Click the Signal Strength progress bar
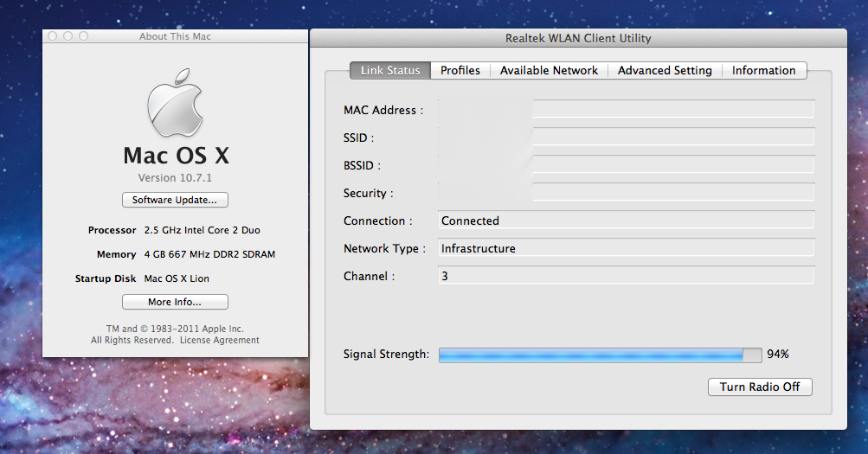 click(x=600, y=355)
